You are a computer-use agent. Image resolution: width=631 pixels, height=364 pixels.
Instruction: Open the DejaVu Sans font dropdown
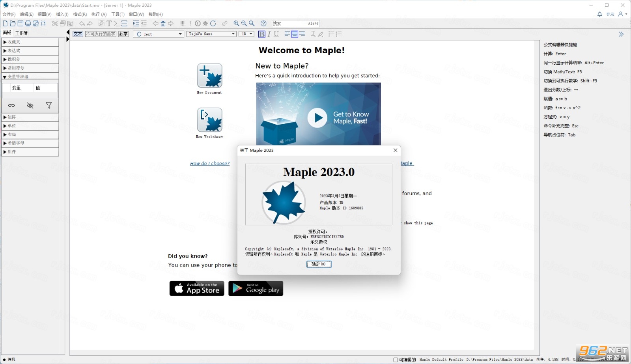coord(211,34)
